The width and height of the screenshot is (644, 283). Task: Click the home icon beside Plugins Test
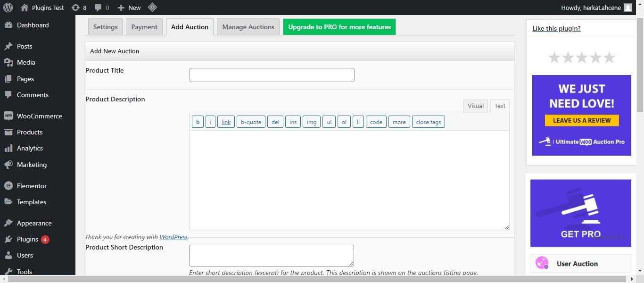point(25,8)
